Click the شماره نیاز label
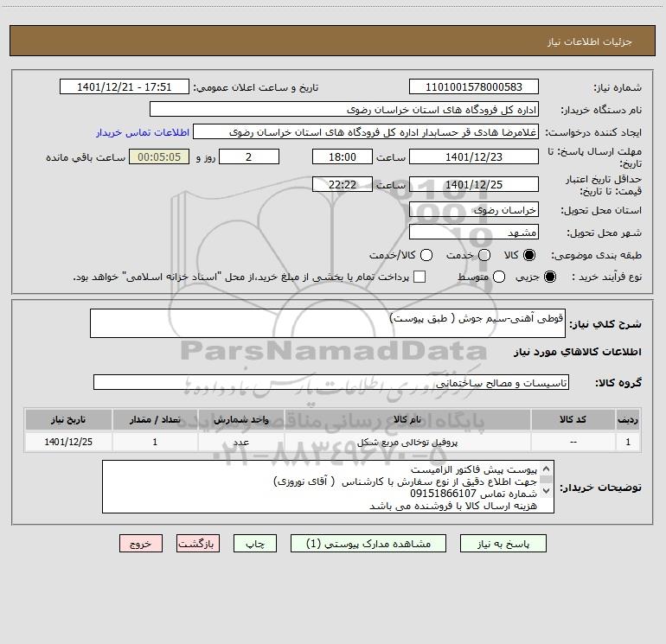The height and width of the screenshot is (644, 666). pyautogui.click(x=618, y=88)
